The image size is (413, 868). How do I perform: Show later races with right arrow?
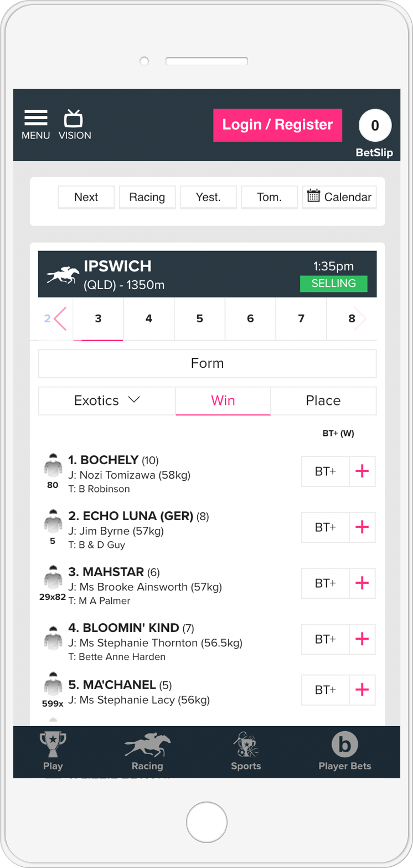point(362,319)
